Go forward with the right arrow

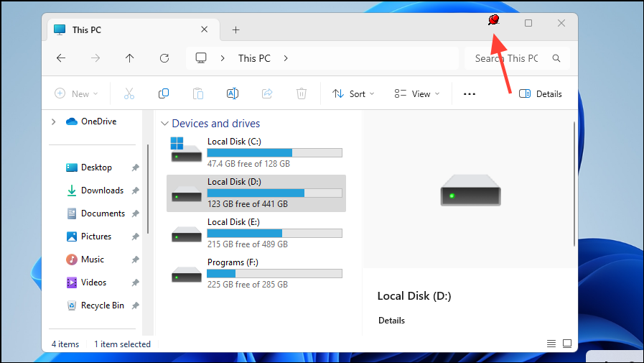point(95,58)
